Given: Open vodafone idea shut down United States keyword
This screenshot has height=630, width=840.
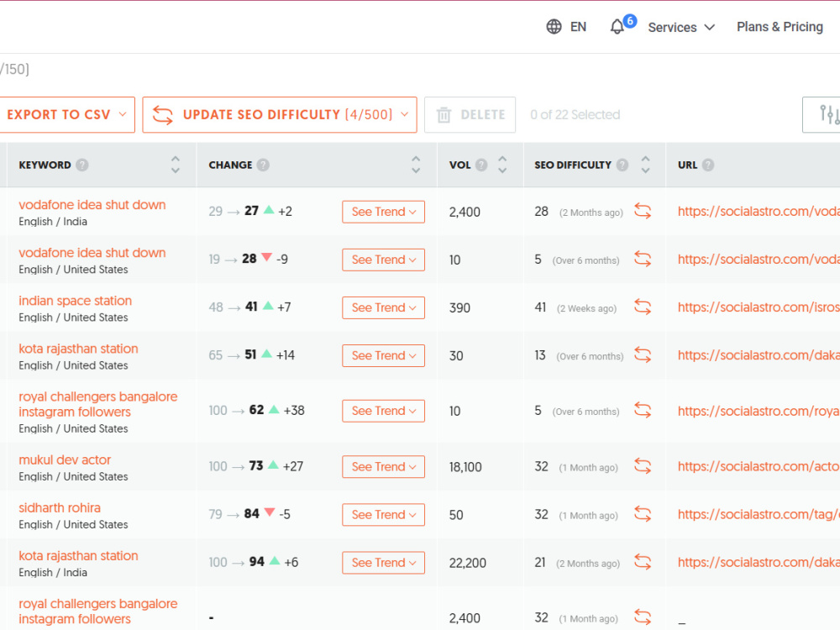Looking at the screenshot, I should point(92,253).
